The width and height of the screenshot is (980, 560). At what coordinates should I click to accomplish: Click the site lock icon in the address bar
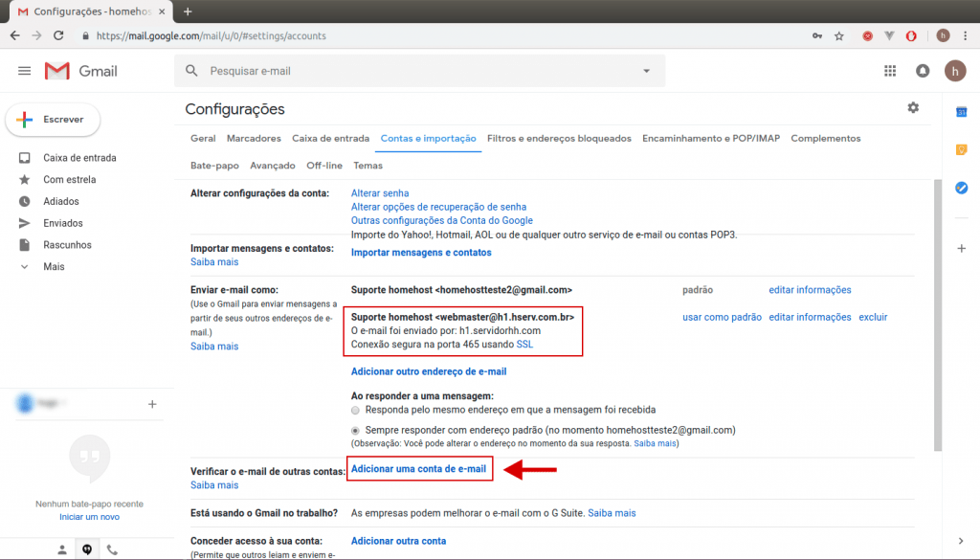coord(85,35)
